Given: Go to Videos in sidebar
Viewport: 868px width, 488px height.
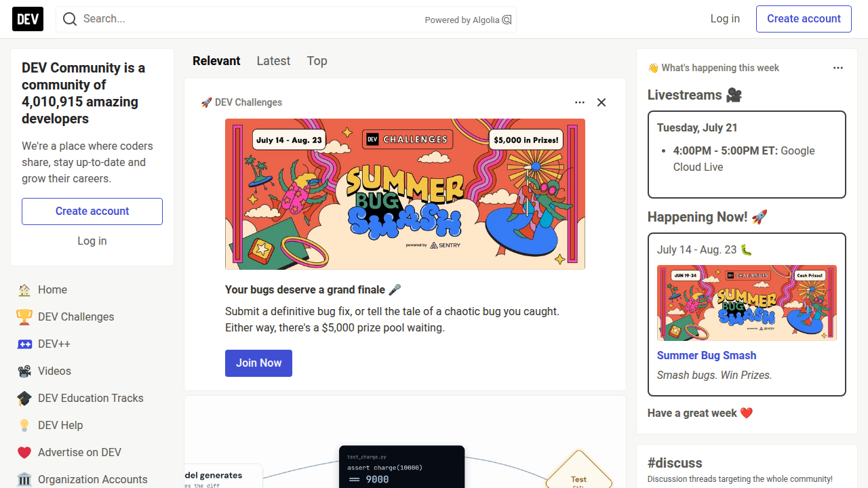Looking at the screenshot, I should click(x=92, y=371).
